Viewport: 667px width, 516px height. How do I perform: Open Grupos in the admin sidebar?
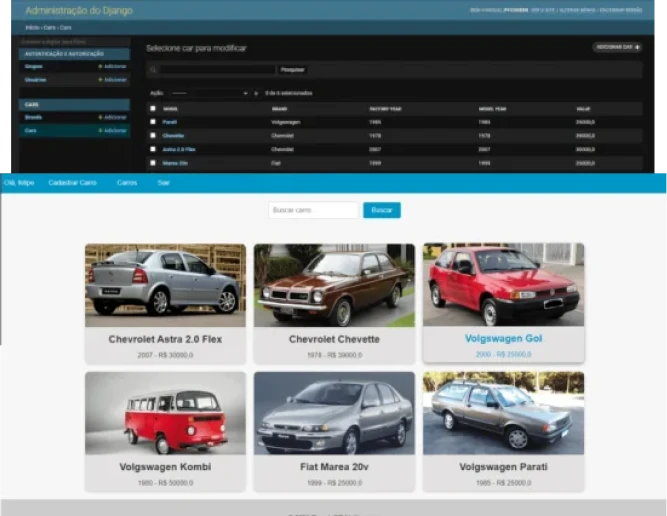(34, 66)
